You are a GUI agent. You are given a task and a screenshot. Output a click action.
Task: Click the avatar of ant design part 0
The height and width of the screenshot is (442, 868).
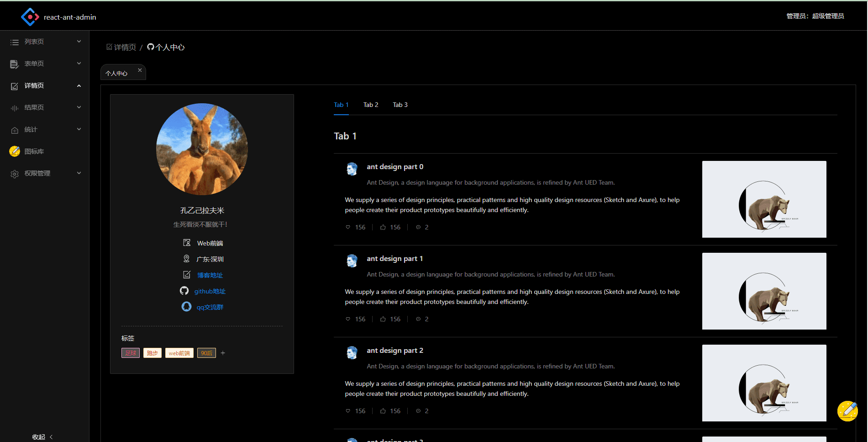[352, 169]
